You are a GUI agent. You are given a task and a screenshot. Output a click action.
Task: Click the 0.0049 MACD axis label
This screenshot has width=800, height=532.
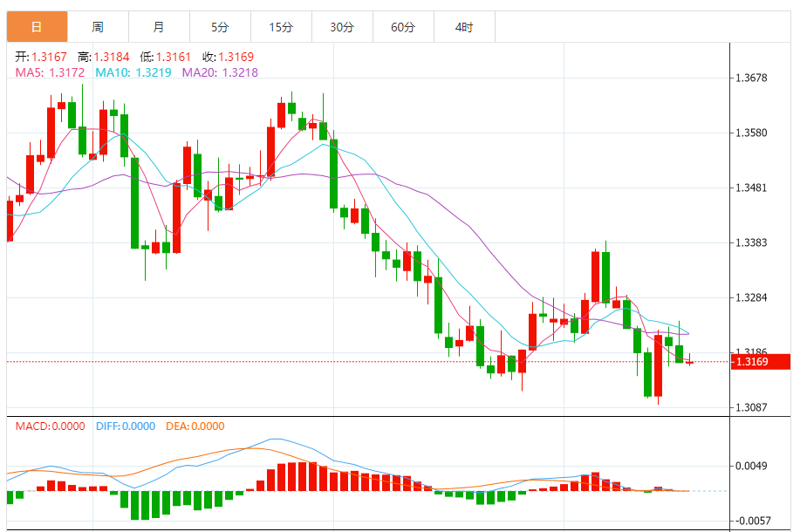tap(751, 466)
